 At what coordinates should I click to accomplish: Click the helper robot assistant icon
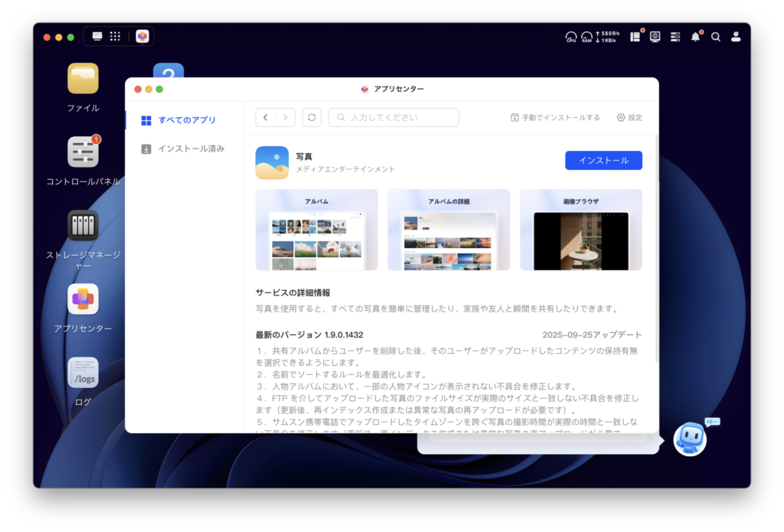689,439
